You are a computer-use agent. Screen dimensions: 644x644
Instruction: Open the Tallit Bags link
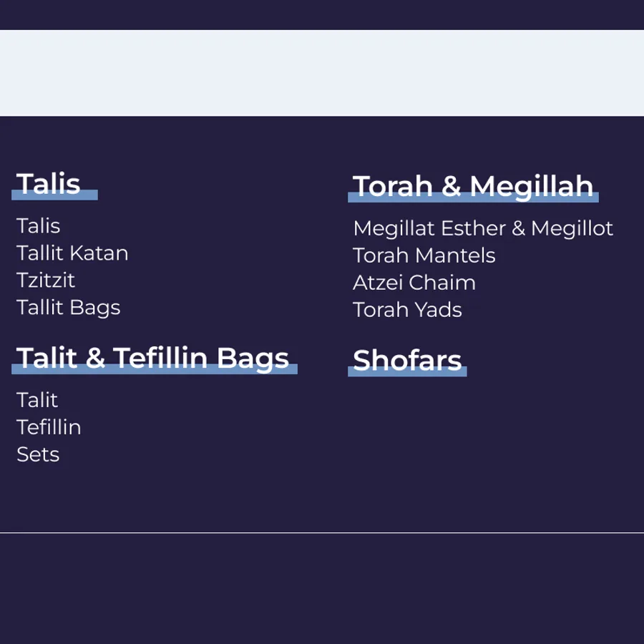(69, 308)
